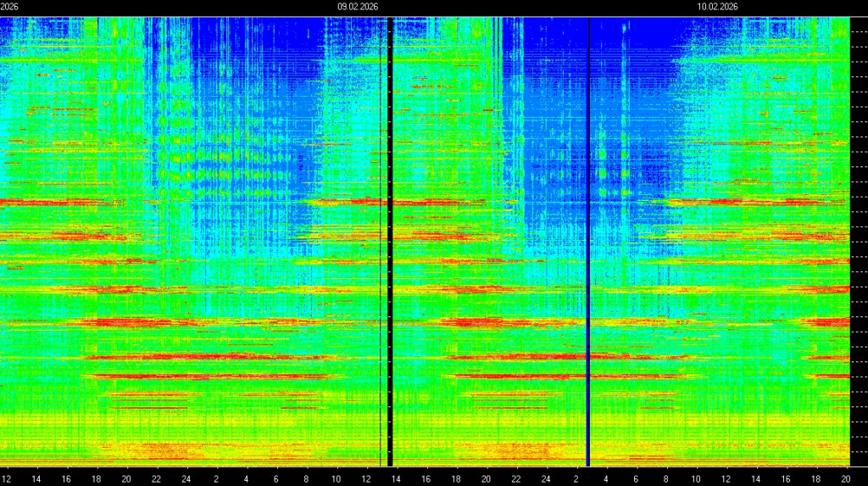Click hour 6 label on 09.02.2026
868x486 pixels.
[x=276, y=479]
